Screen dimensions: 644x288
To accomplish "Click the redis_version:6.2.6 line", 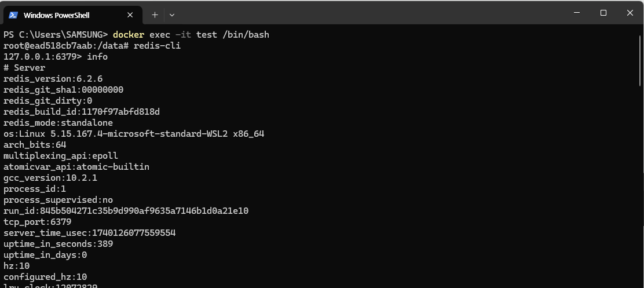I will [53, 79].
